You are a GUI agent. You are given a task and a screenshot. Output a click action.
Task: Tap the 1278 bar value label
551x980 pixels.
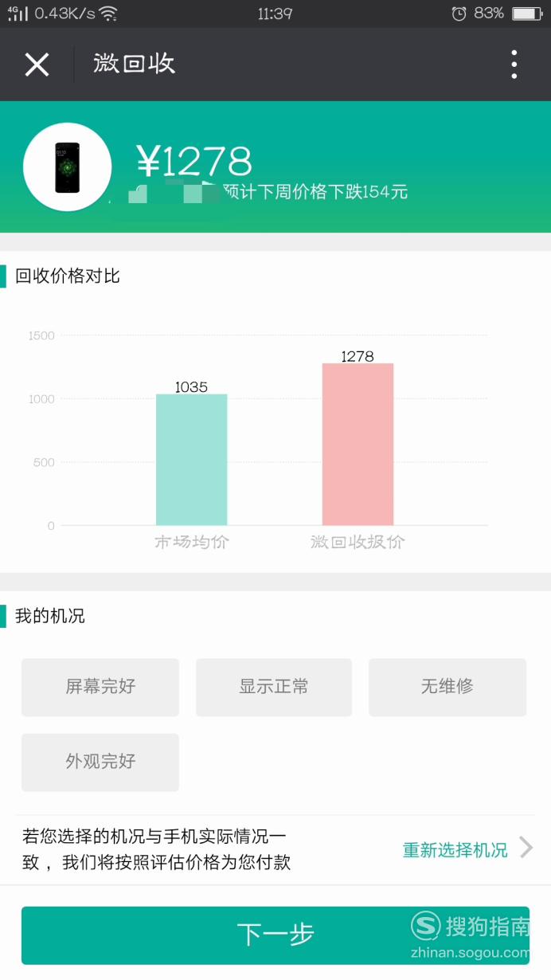pos(358,356)
